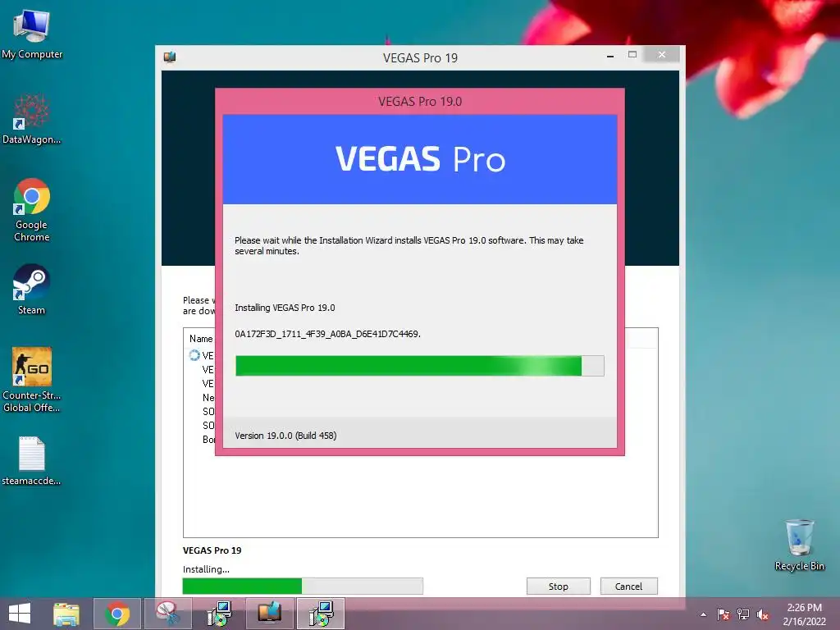Switch to the VEGAS Pro 19 taskbar window
The height and width of the screenshot is (630, 840).
(269, 614)
